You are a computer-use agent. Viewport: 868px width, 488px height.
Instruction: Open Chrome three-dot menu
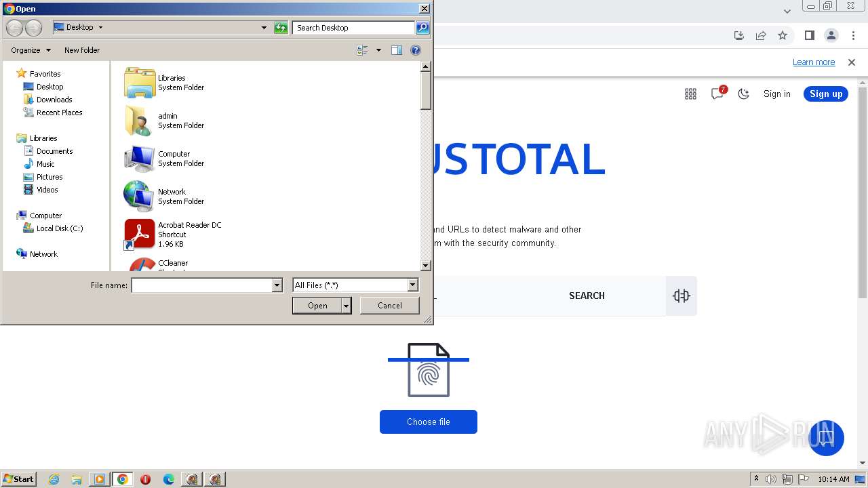point(853,35)
